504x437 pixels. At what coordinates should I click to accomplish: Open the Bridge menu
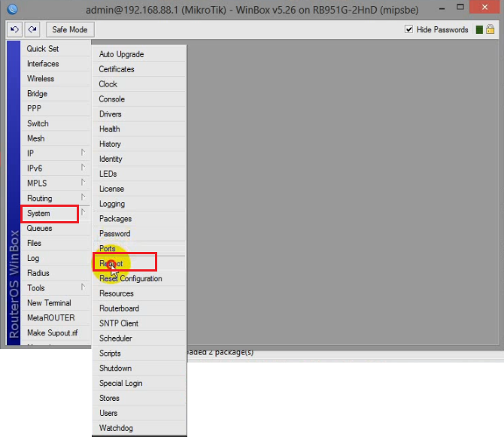[55, 93]
